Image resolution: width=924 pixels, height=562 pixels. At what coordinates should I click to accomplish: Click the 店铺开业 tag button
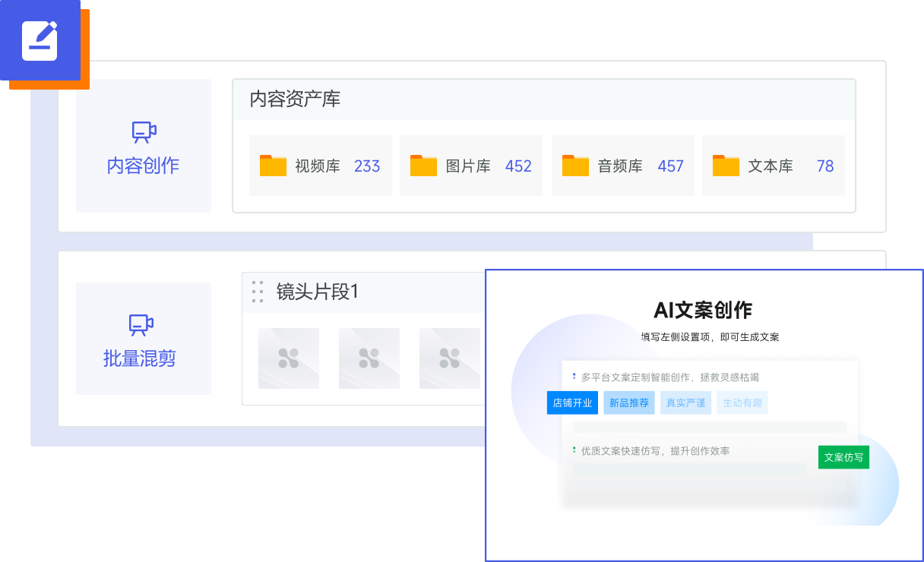[572, 403]
